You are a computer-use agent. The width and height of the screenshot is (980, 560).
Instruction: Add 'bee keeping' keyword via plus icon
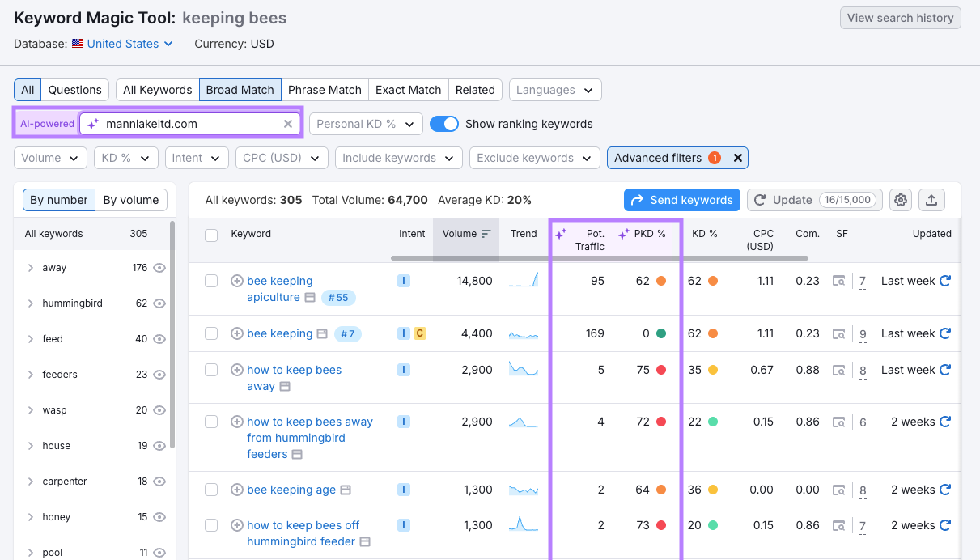click(x=237, y=333)
